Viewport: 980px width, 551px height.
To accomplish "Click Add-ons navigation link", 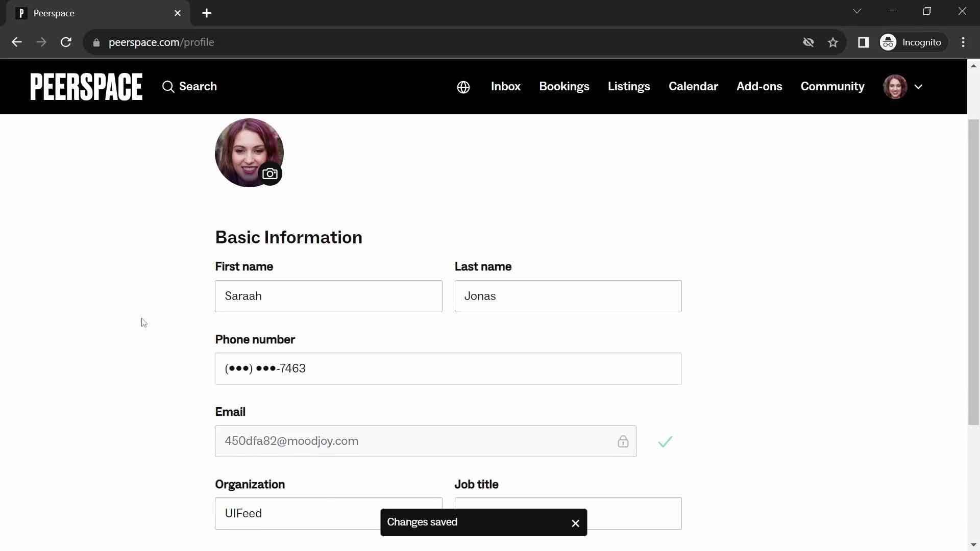I will [x=759, y=86].
